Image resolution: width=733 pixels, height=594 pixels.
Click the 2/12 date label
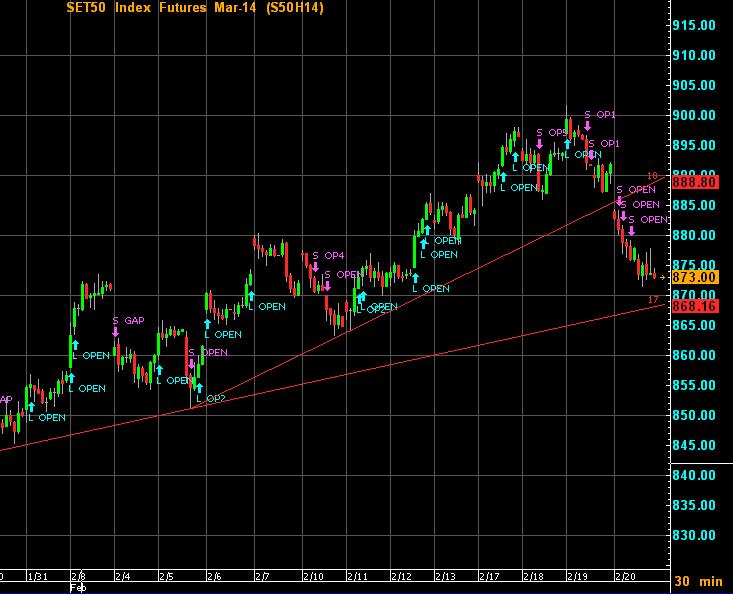click(x=402, y=576)
